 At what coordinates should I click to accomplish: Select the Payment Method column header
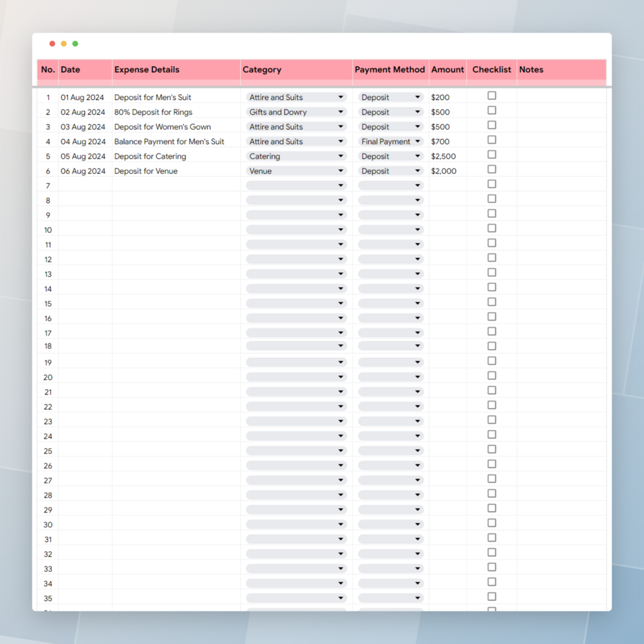(391, 70)
